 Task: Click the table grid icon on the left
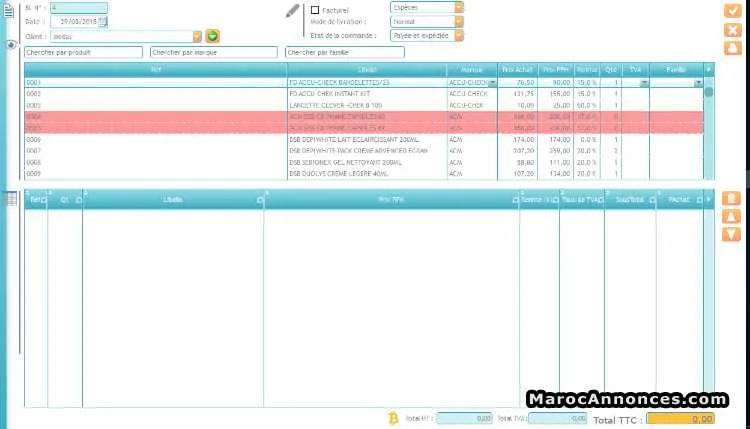(11, 199)
